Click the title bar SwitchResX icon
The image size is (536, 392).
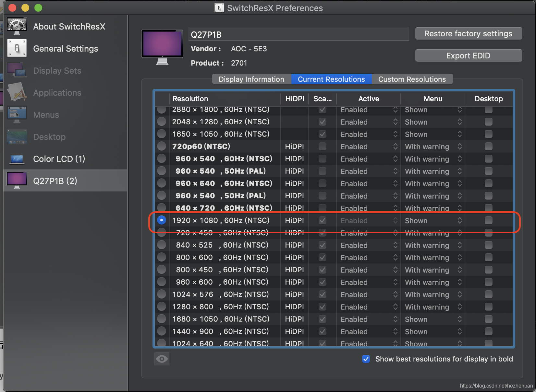pos(219,8)
